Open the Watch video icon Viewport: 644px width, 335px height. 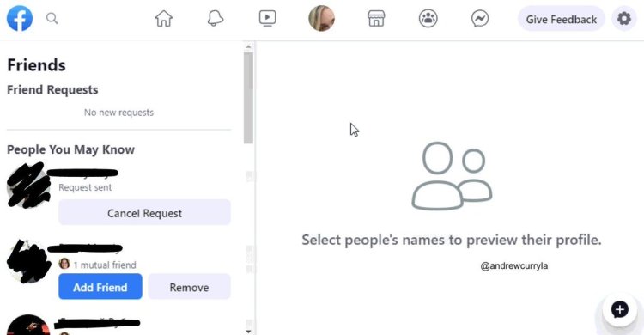[x=267, y=19]
